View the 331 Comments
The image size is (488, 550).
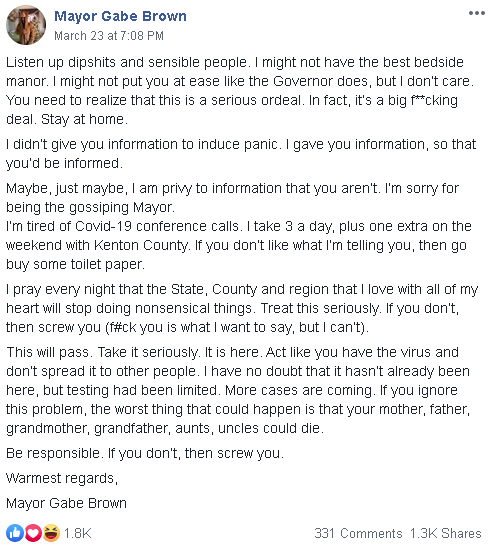click(358, 533)
